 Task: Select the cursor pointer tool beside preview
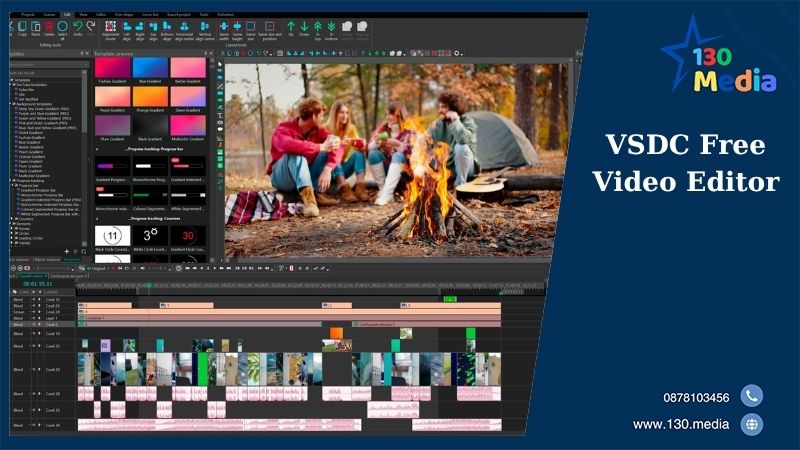pyautogui.click(x=220, y=64)
